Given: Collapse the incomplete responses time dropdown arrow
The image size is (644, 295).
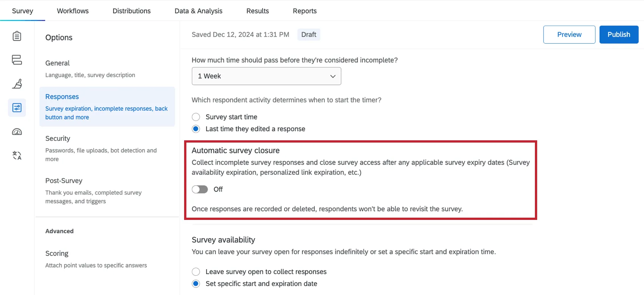Looking at the screenshot, I should coord(333,76).
